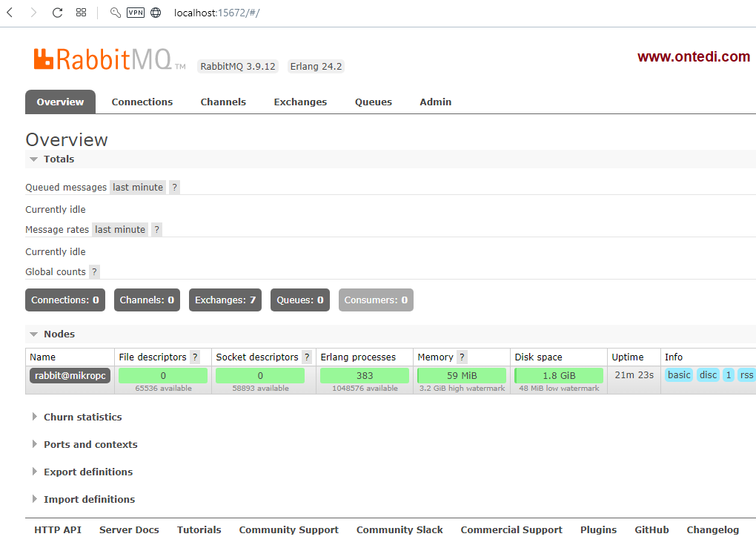756x548 pixels.
Task: Click the Memory 59 MiB bar
Action: 462,375
